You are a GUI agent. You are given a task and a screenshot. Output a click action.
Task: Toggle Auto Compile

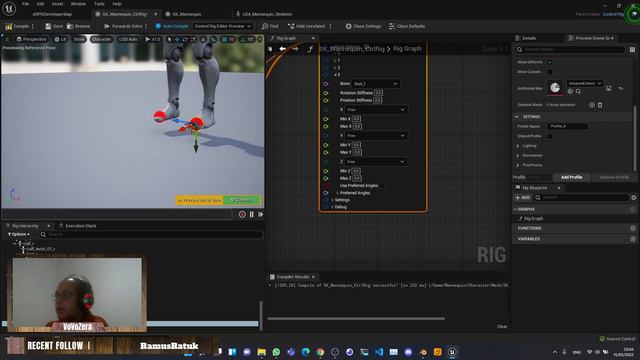pyautogui.click(x=171, y=26)
